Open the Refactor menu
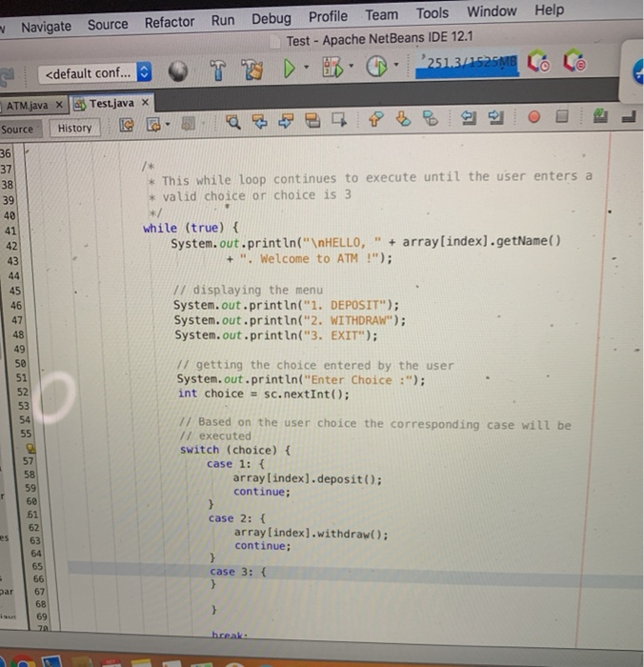 pyautogui.click(x=170, y=22)
